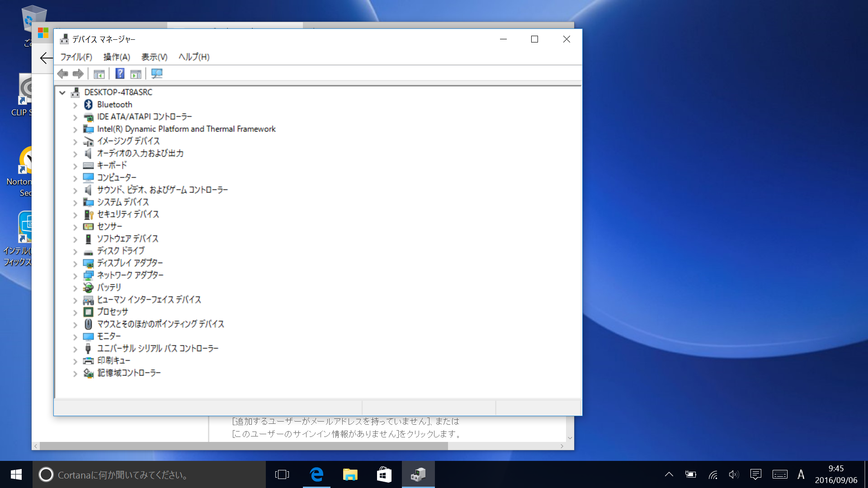868x488 pixels.
Task: Open the 表示(V) menu
Action: pos(154,57)
